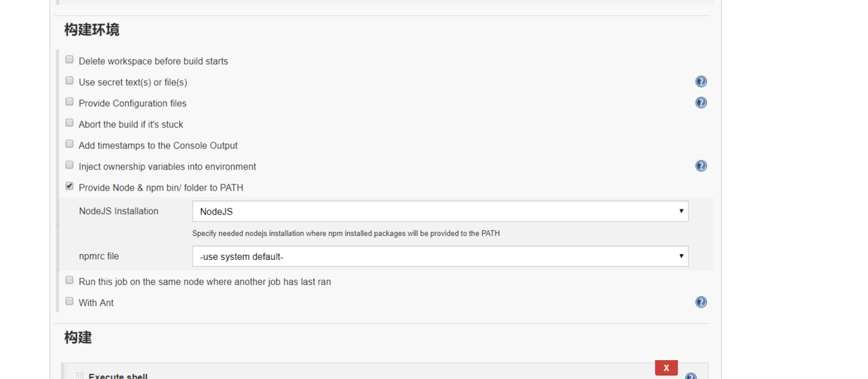Enable Add timestamps to the Console Output
This screenshot has width=868, height=379.
[69, 144]
